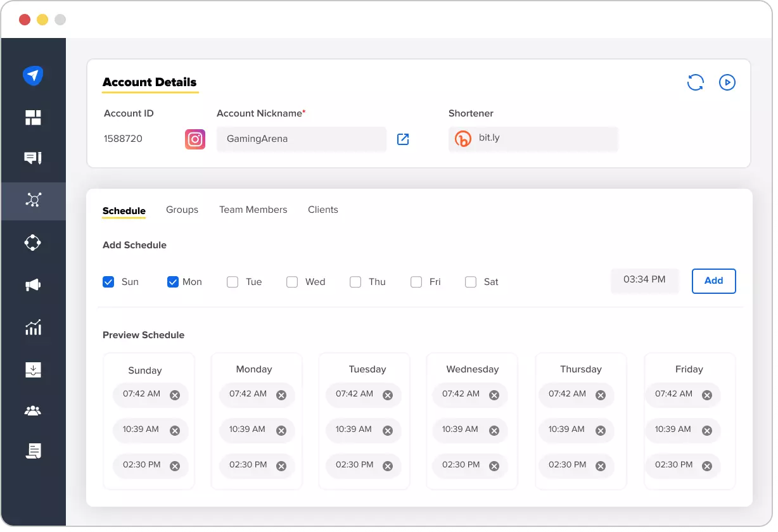Open the document scroll icon in sidebar
Screen dimensions: 778x532
point(33,451)
